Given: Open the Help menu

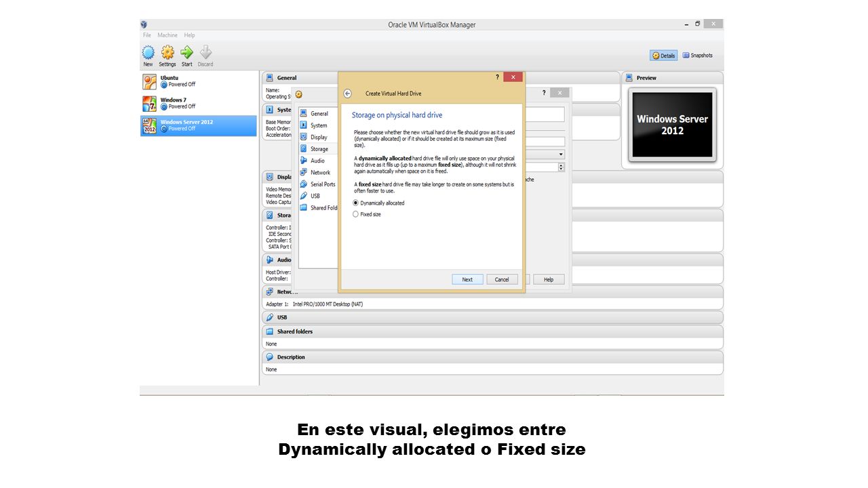Looking at the screenshot, I should click(190, 35).
